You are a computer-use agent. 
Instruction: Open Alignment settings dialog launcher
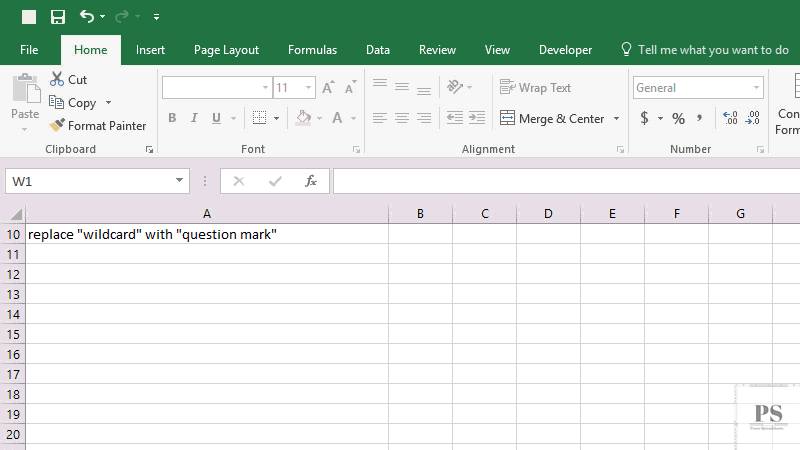pos(620,149)
